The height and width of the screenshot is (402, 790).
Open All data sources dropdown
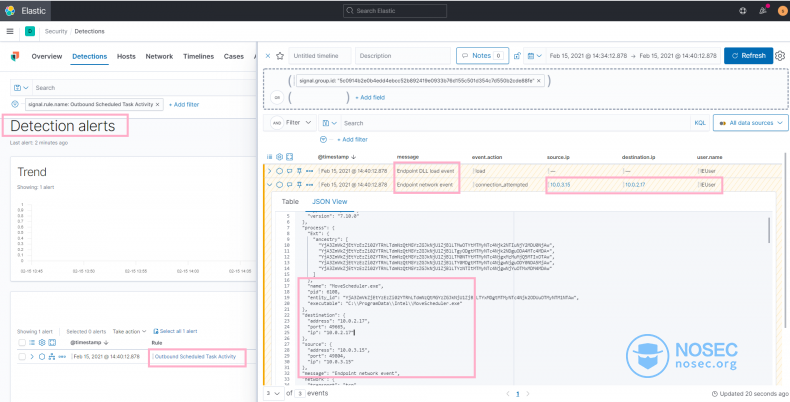click(x=750, y=122)
